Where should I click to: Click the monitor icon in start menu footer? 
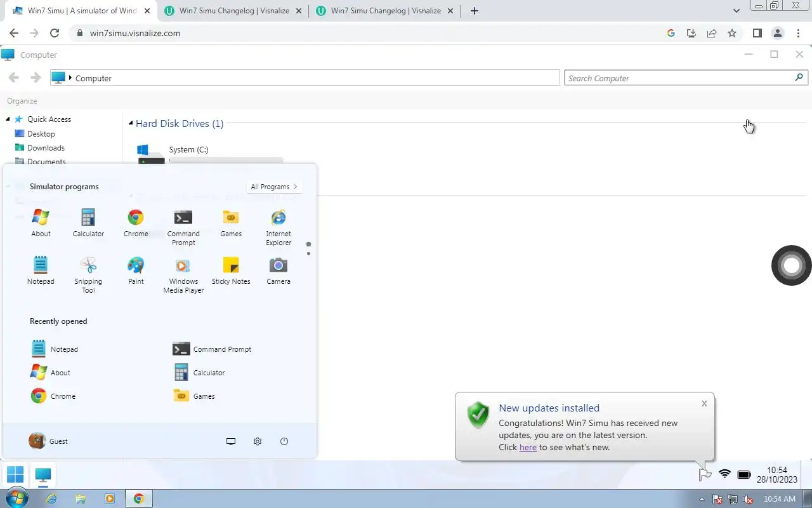(x=231, y=441)
